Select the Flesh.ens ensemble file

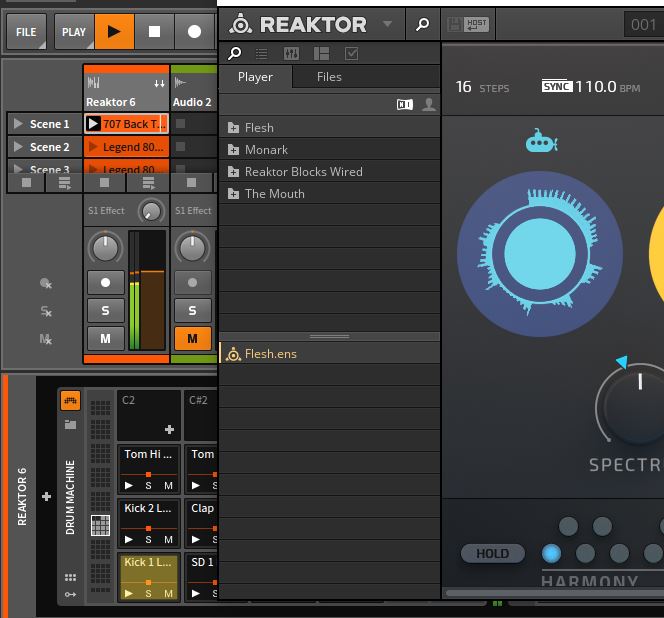click(x=329, y=354)
